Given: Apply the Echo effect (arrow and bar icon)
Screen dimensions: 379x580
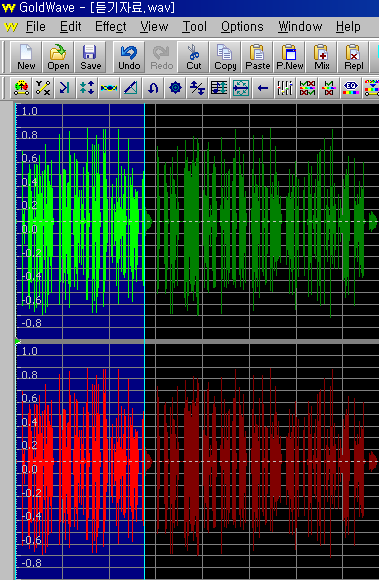Looking at the screenshot, I should (65, 88).
